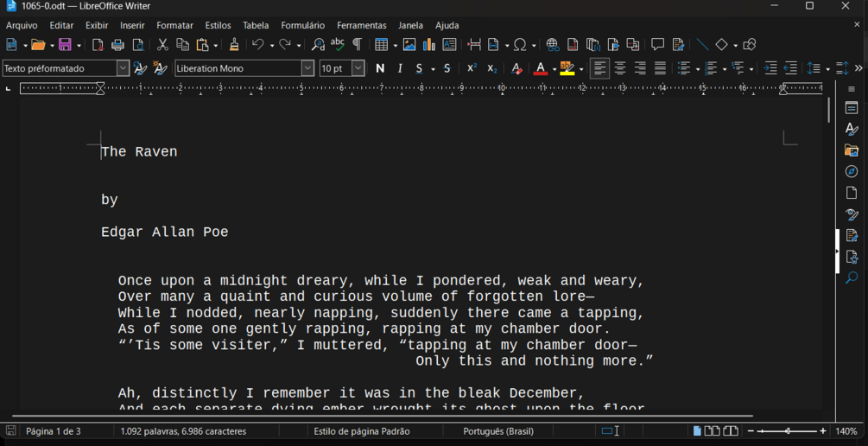The height and width of the screenshot is (446, 868).
Task: Run the spelling check (abc icon)
Action: (x=338, y=45)
